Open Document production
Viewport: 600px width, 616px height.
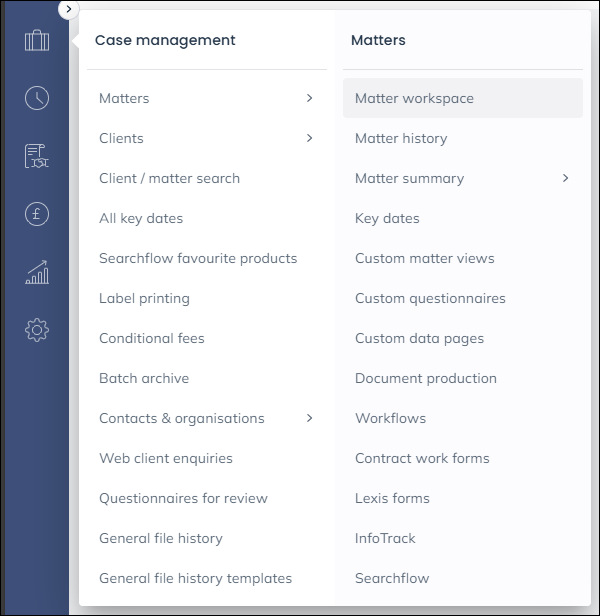pyautogui.click(x=425, y=378)
